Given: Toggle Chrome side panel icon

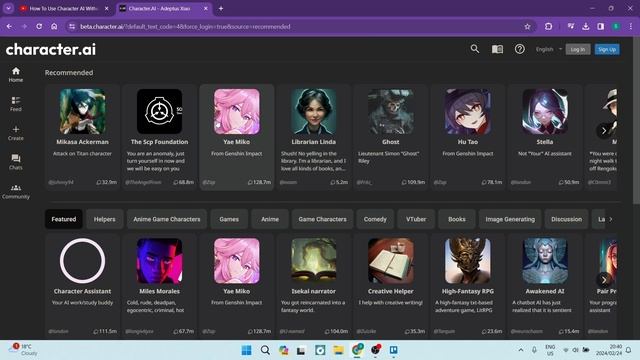Looking at the screenshot, I should 600,27.
